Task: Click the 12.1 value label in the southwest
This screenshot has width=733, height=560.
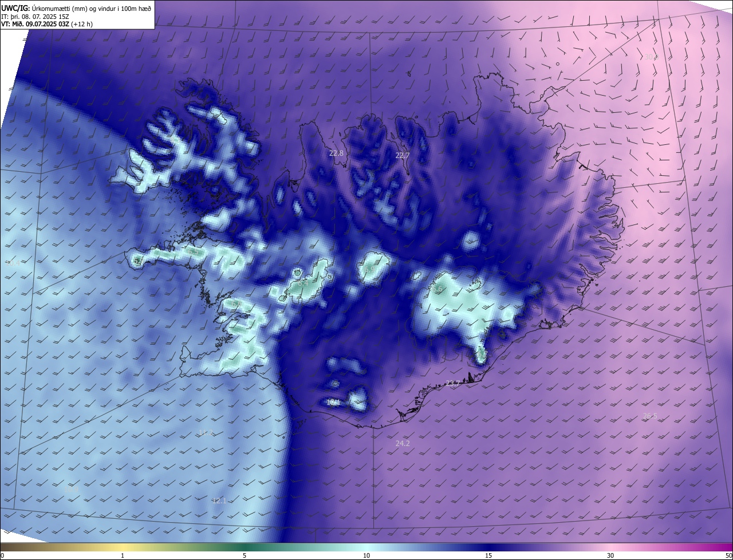Action: point(219,500)
